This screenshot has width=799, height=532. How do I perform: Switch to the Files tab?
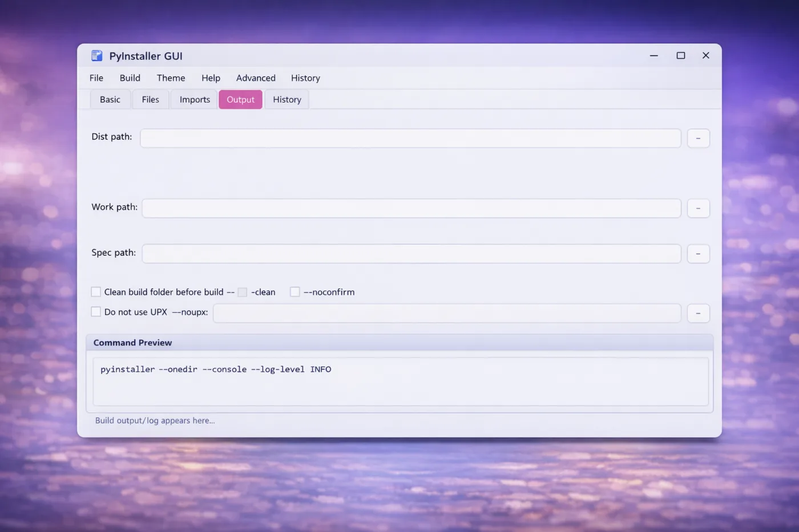(150, 99)
